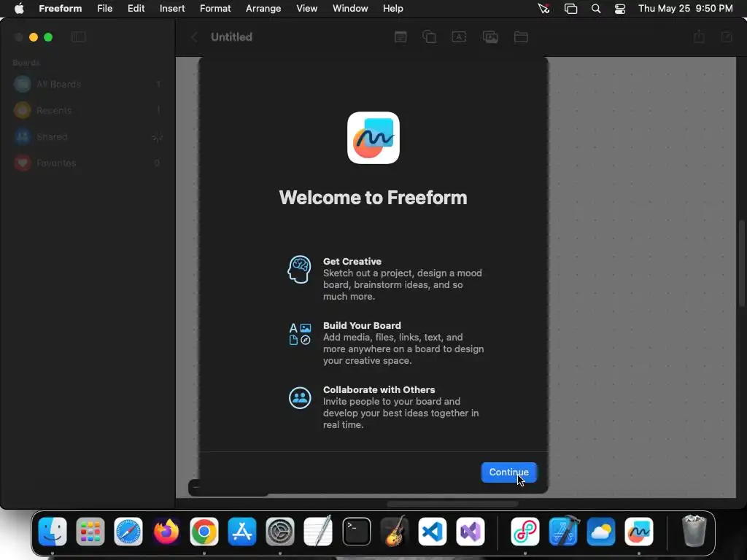The width and height of the screenshot is (747, 560).
Task: Click the cursor utility icon in menu bar
Action: click(x=543, y=9)
